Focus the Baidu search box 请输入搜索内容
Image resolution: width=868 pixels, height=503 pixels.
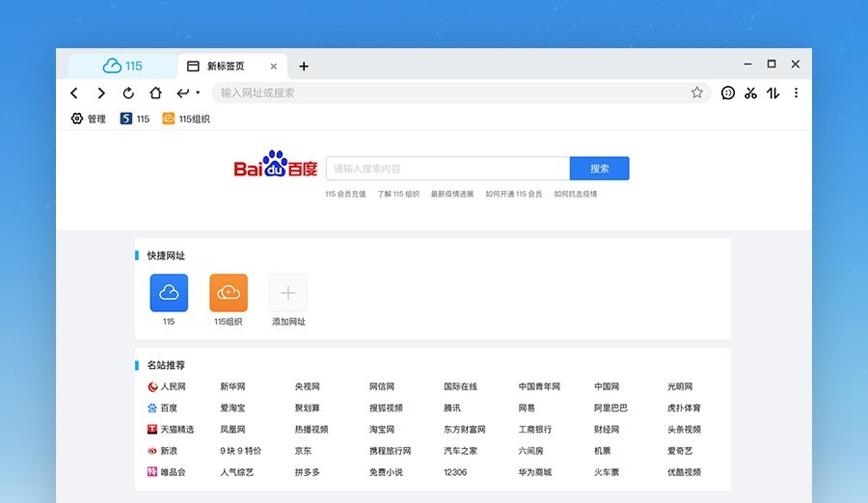448,169
